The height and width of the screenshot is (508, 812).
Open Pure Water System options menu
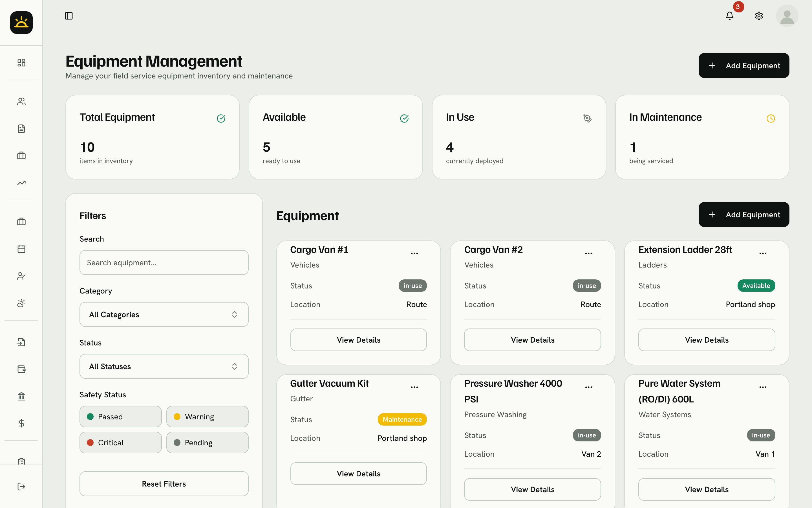(763, 387)
